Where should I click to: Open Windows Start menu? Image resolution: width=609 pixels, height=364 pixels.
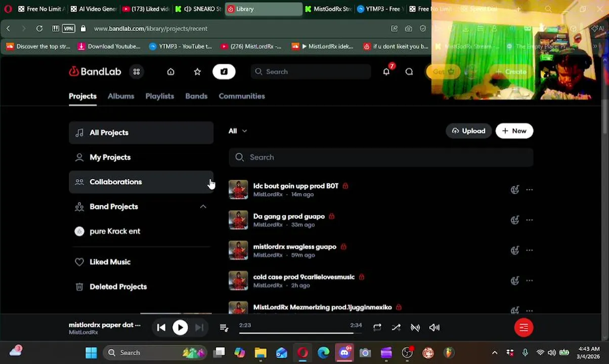pos(91,352)
